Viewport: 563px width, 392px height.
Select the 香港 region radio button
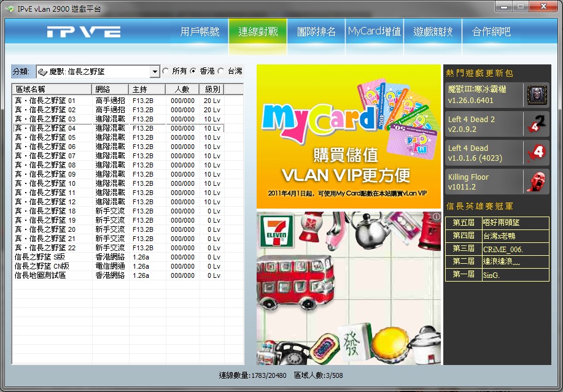pyautogui.click(x=193, y=71)
